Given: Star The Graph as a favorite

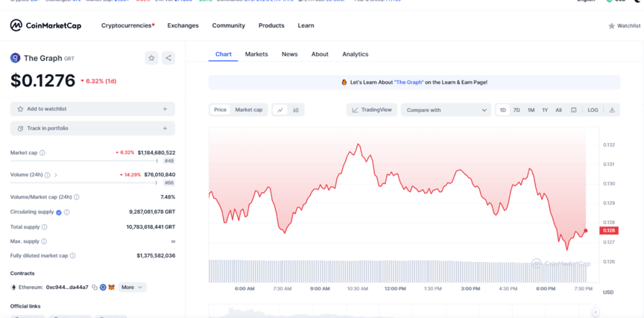Looking at the screenshot, I should (x=151, y=58).
